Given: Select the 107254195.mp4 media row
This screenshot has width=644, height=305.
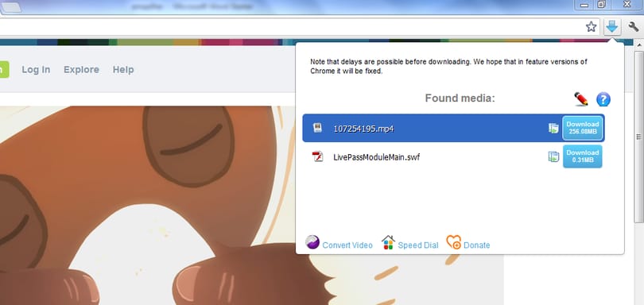Looking at the screenshot, I should (x=453, y=128).
